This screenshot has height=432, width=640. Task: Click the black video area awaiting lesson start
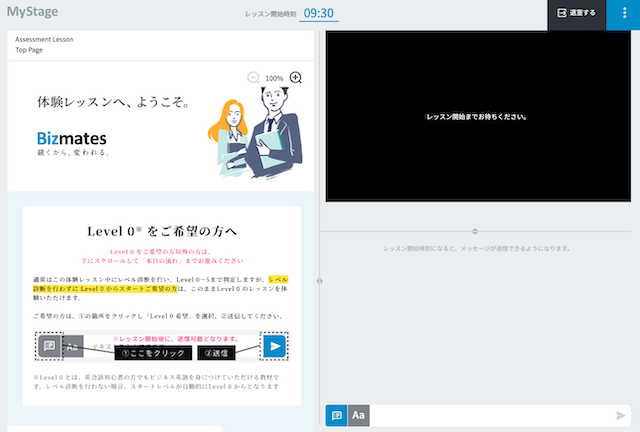point(478,116)
